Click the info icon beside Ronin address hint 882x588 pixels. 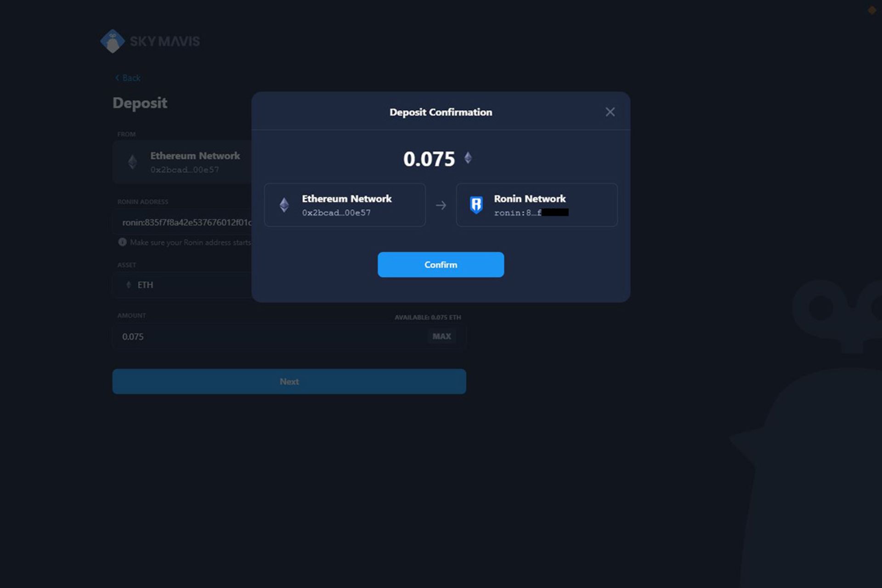(x=122, y=242)
